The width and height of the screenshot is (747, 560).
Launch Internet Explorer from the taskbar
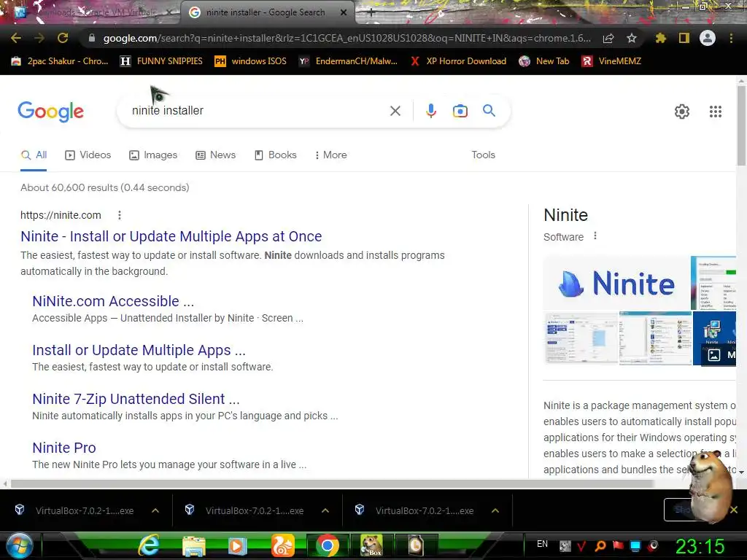click(149, 545)
